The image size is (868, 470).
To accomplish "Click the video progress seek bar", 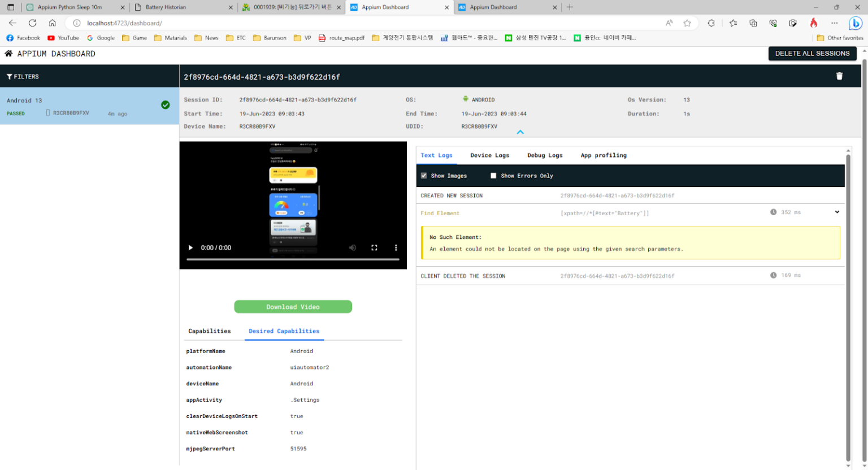I will 293,259.
